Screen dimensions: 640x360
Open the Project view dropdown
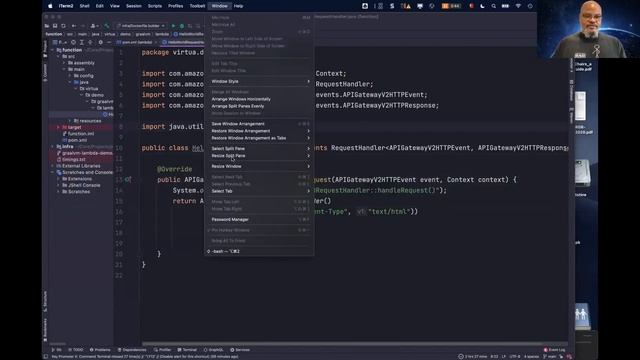coord(60,42)
